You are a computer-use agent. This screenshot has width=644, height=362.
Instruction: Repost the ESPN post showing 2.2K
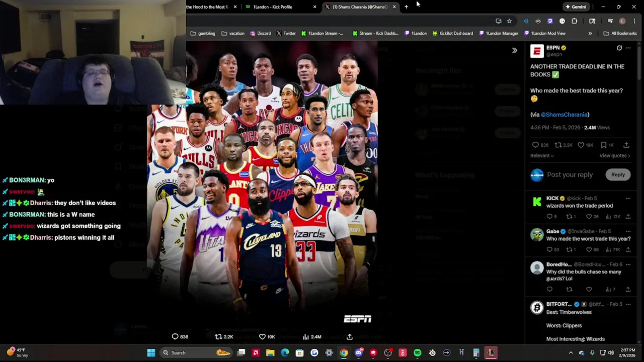point(558,145)
